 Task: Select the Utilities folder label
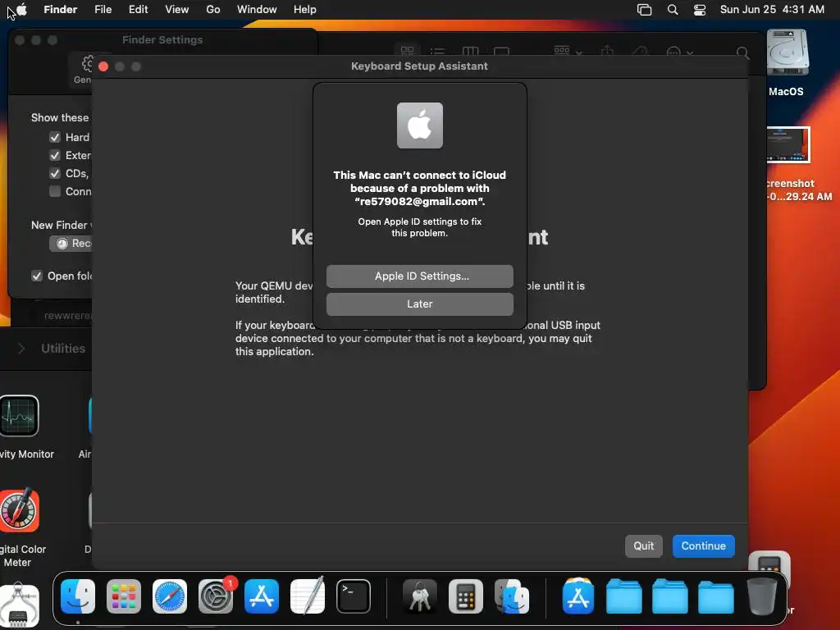point(63,349)
